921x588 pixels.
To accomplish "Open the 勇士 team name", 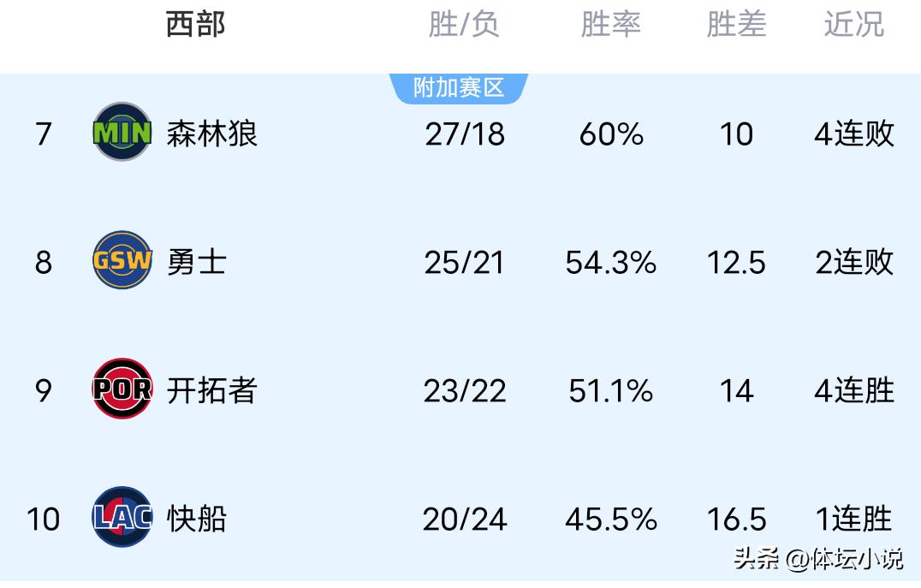I will (197, 262).
